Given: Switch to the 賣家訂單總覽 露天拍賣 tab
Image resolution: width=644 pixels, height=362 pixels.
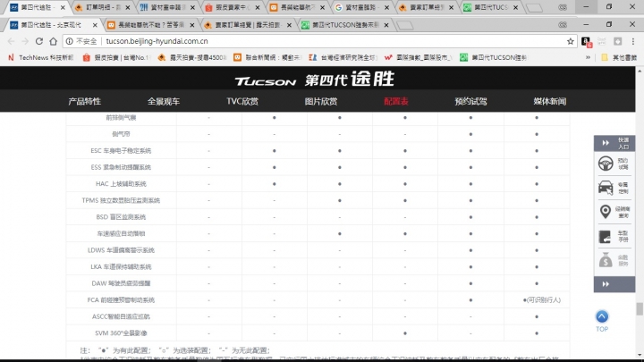Looking at the screenshot, I should pos(247,25).
